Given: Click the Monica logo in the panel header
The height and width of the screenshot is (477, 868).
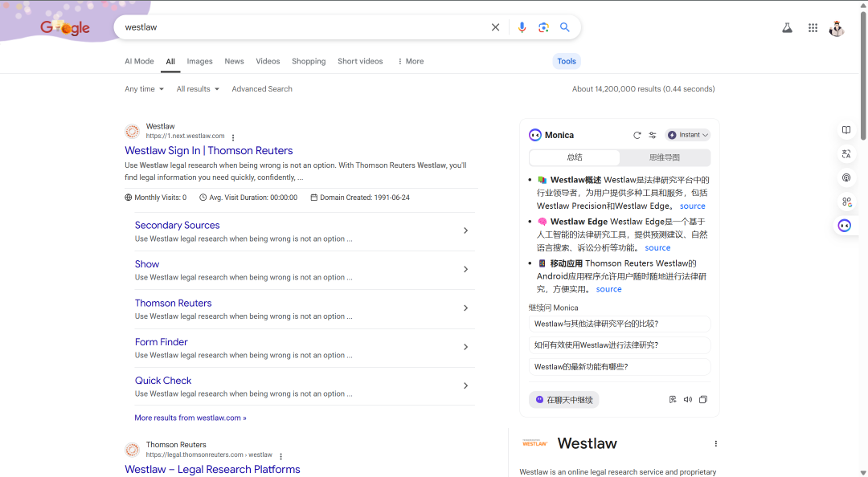Looking at the screenshot, I should click(x=534, y=135).
